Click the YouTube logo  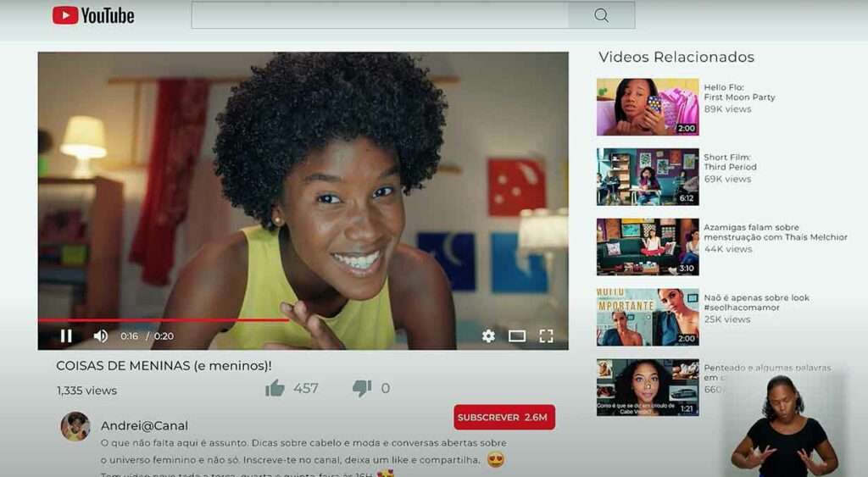93,15
